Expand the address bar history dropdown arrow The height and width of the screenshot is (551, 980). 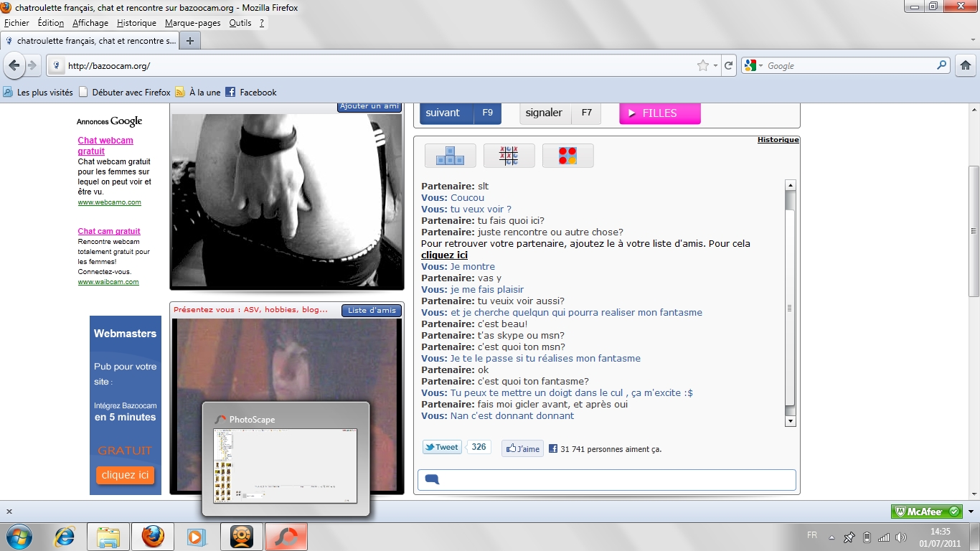715,66
